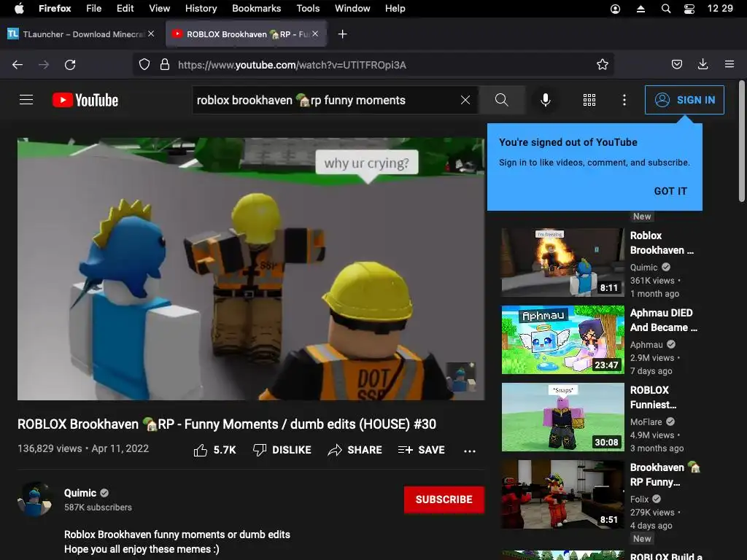Open the 'ROBLOX Funniest' video title
Viewport: 747px width, 560px height.
point(653,397)
